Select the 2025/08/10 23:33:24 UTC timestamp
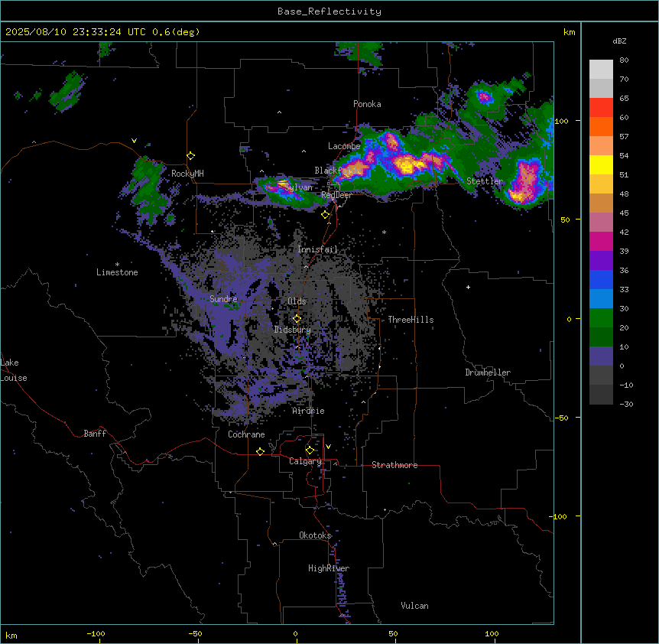The height and width of the screenshot is (644, 659). coord(76,32)
